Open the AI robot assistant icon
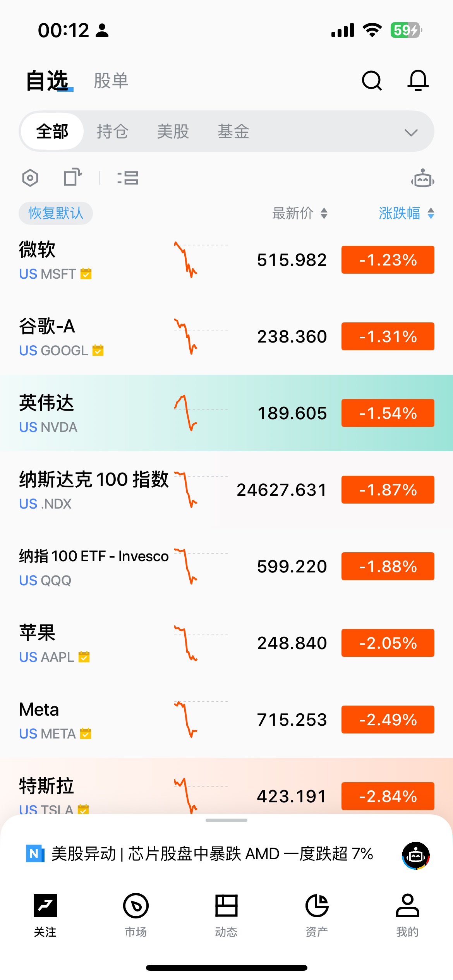The image size is (453, 980). (422, 179)
